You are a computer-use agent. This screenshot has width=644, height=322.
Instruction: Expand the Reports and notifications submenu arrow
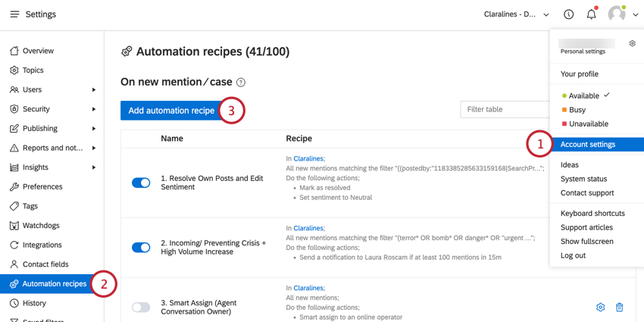(94, 148)
